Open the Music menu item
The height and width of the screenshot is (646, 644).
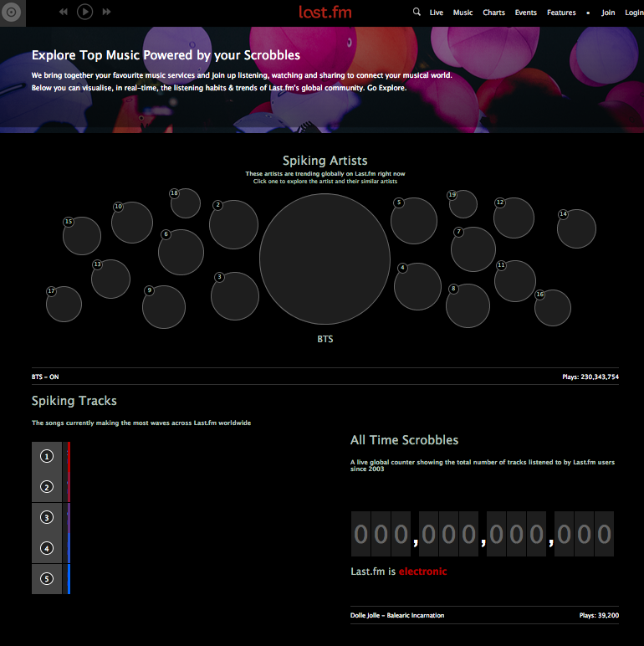click(463, 13)
